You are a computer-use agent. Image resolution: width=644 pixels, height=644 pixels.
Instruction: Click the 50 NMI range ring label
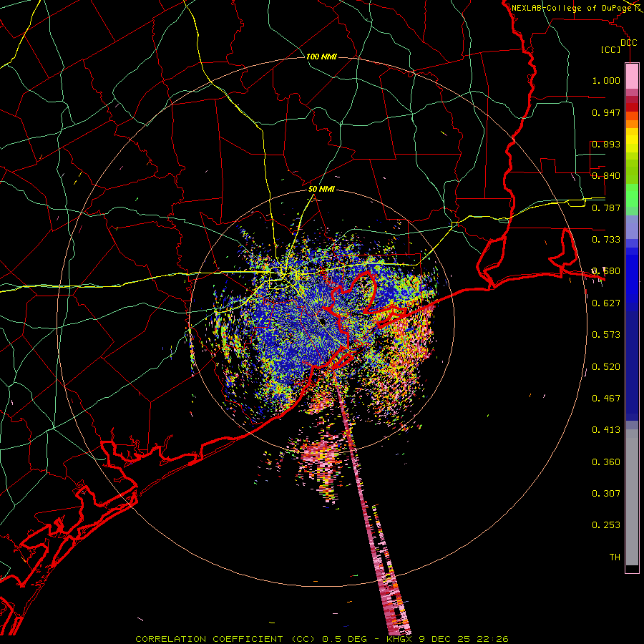[321, 190]
